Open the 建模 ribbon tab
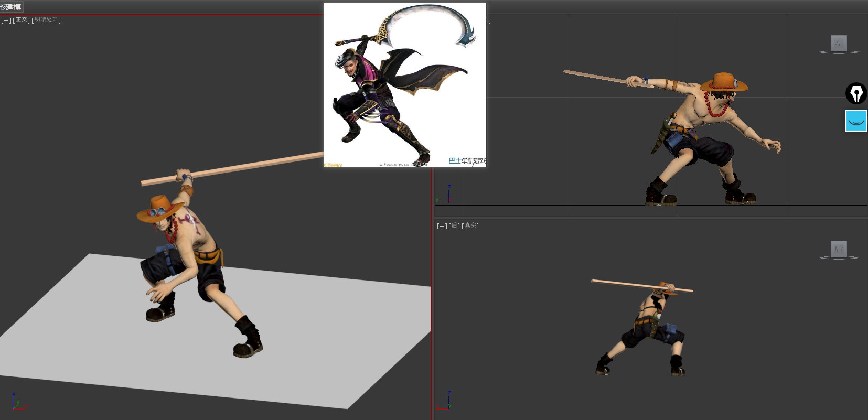The width and height of the screenshot is (868, 420). pyautogui.click(x=11, y=7)
